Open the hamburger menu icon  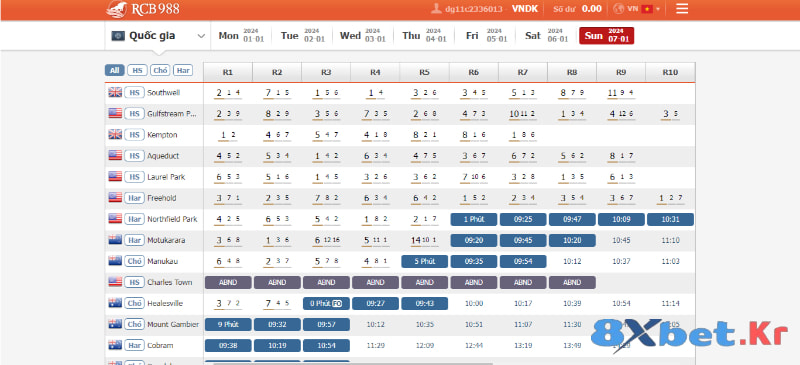click(682, 9)
